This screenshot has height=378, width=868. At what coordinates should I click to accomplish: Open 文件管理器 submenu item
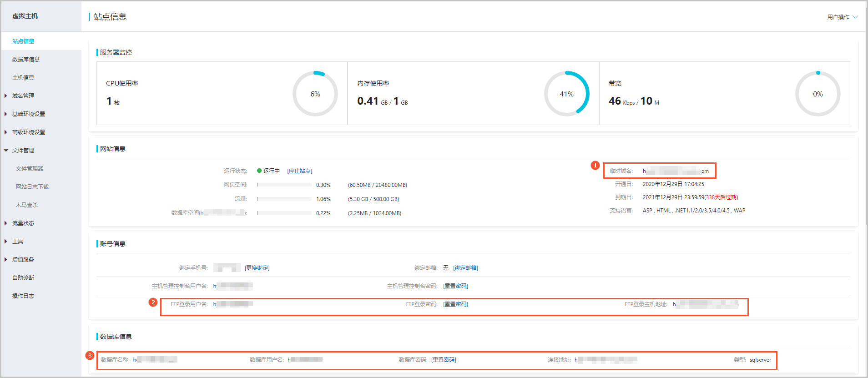[30, 168]
